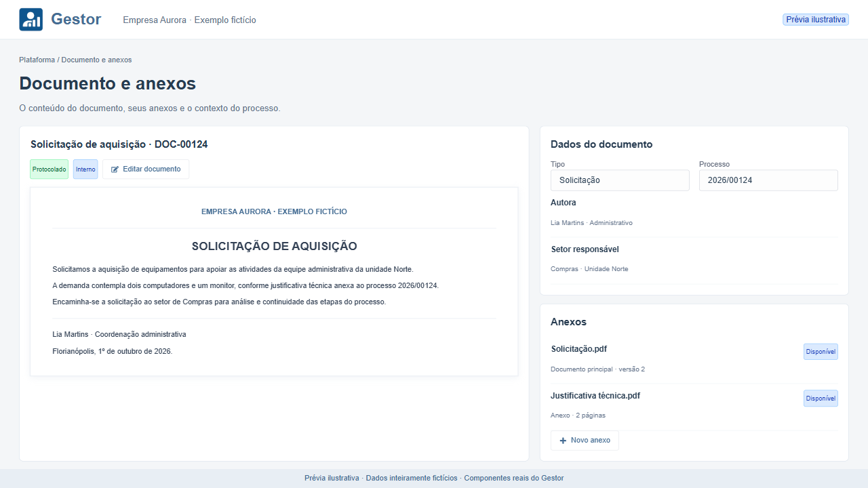Screen dimensions: 868x488
Task: Click the date line Florianópolis, 1º de outubro de 2026
Action: pos(113,351)
